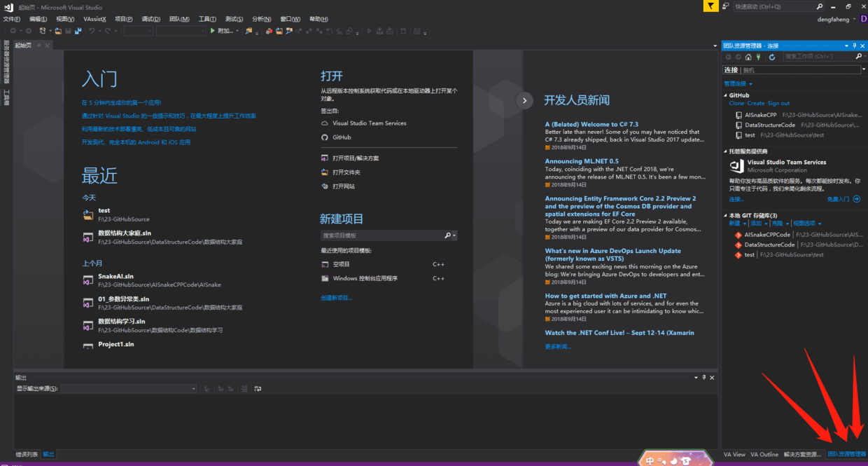Screen dimensions: 868x466
Task: Collapse the GitHub section in Team Explorer
Action: point(726,95)
